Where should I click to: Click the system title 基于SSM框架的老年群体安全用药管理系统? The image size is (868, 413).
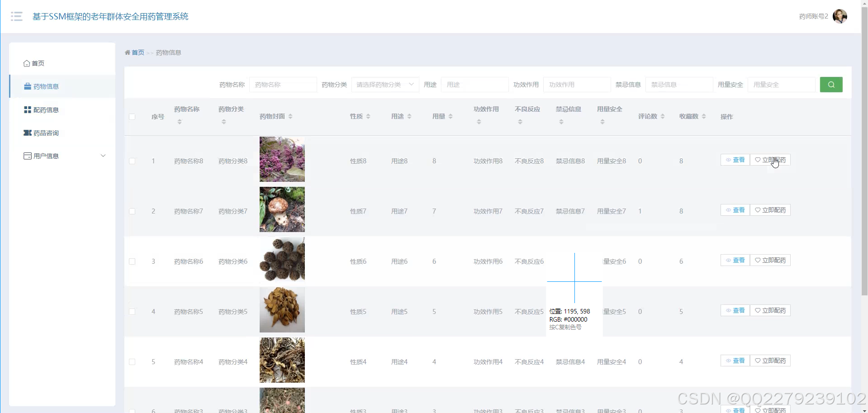[110, 16]
